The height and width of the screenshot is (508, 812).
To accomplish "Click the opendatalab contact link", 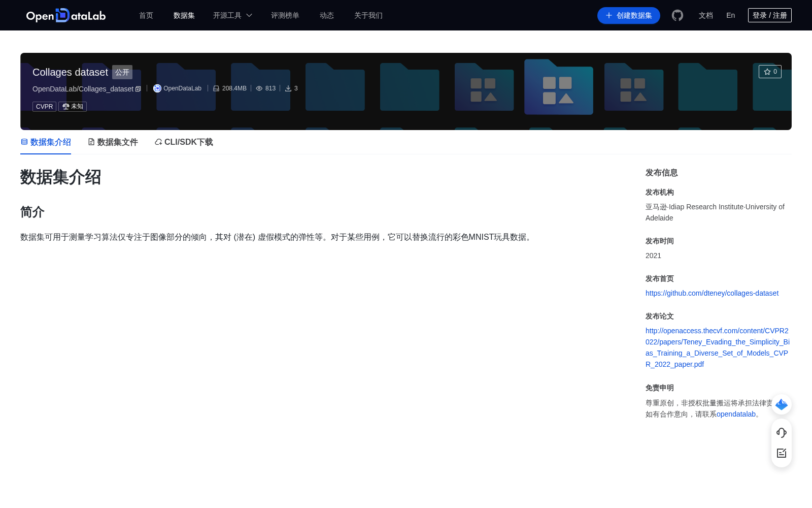I will (736, 414).
